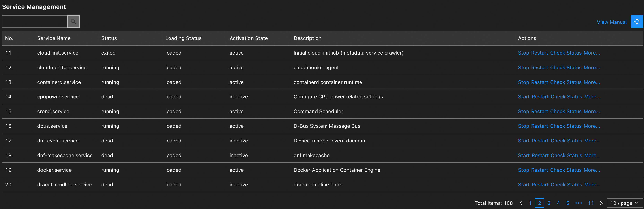Screen dimensions: 644x209
Task: Check Status of cloudmonitor.service
Action: click(x=565, y=68)
